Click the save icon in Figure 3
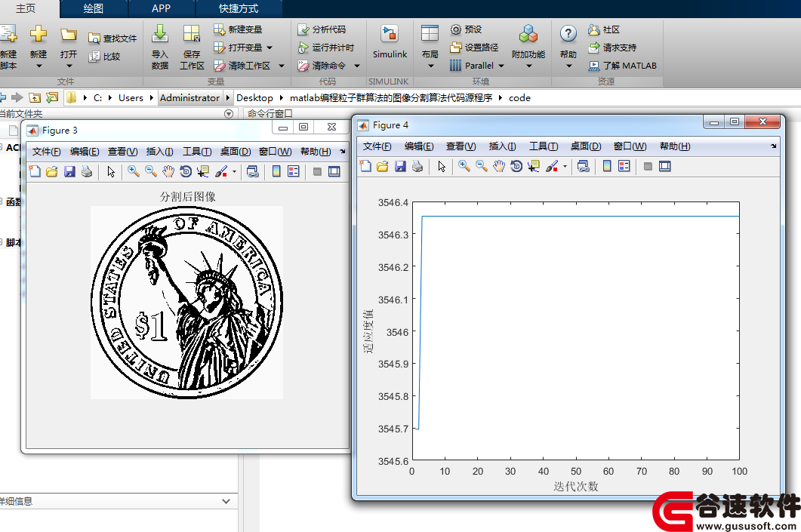 (x=69, y=171)
